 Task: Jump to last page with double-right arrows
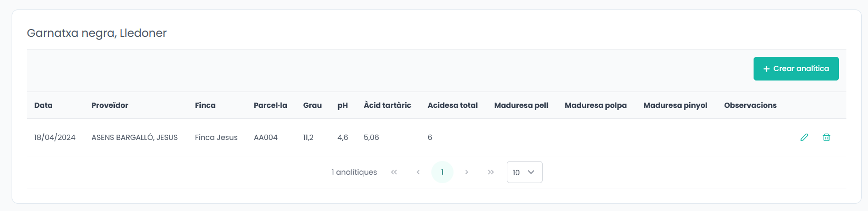pyautogui.click(x=491, y=172)
